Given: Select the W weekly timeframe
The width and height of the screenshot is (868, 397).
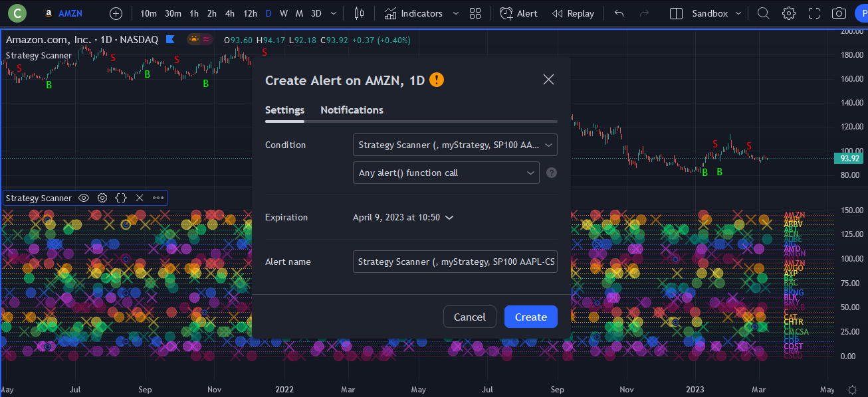Looking at the screenshot, I should click(x=284, y=13).
